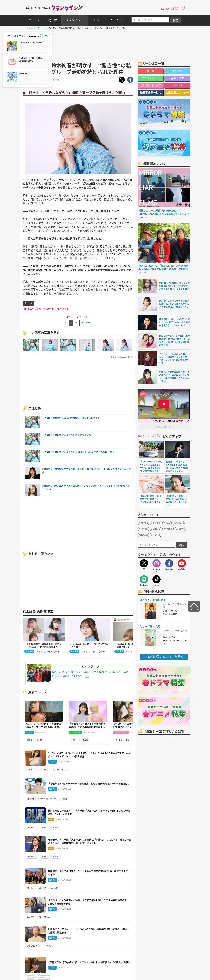Open the movie ほどなく、お別れです
The width and height of the screenshot is (210, 980).
(152, 600)
